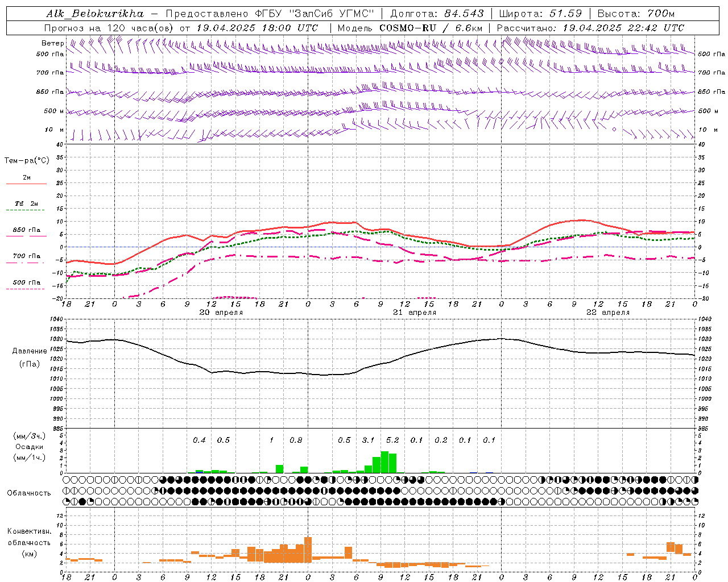
Task: Click the (мм/3ч.) precipitation unit label
Action: (x=29, y=436)
